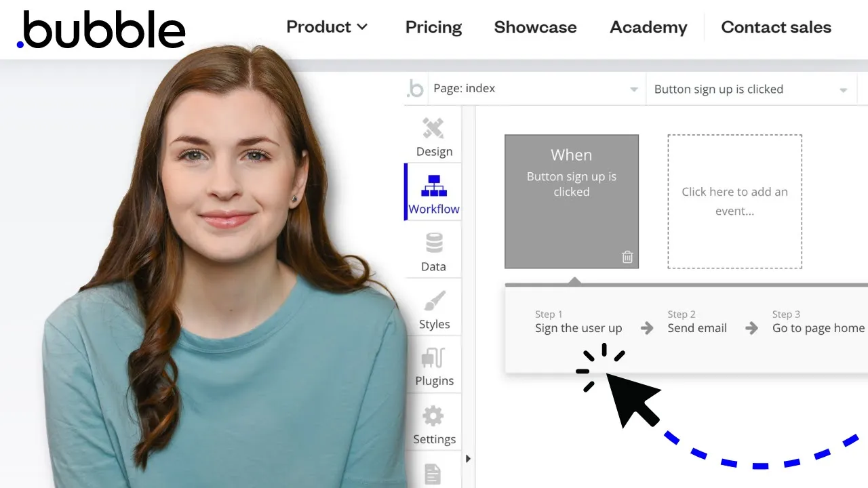Open Step 3 Go to page home

(818, 322)
